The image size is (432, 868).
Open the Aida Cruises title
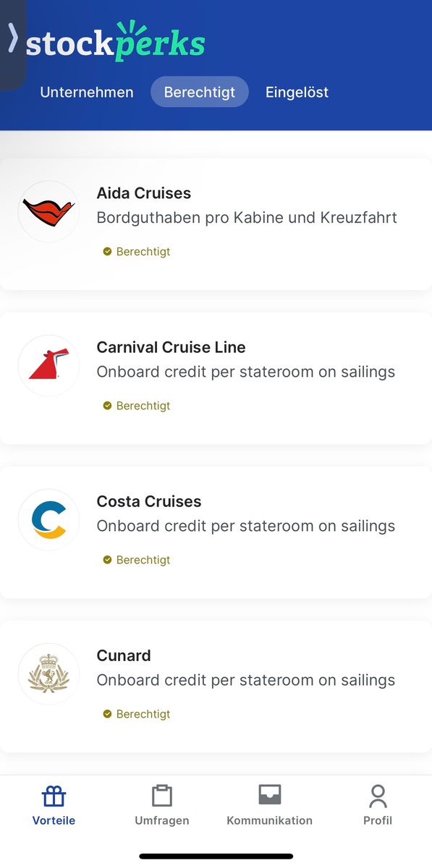click(x=144, y=193)
